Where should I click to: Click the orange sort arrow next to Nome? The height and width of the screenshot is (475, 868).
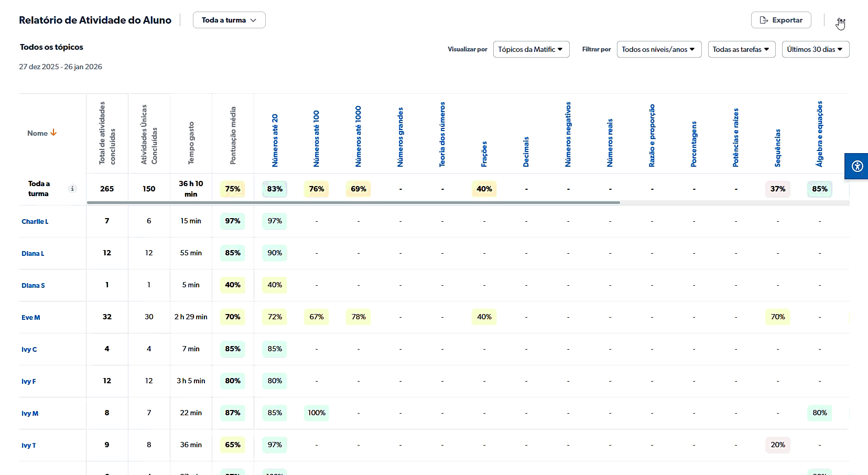(x=53, y=133)
